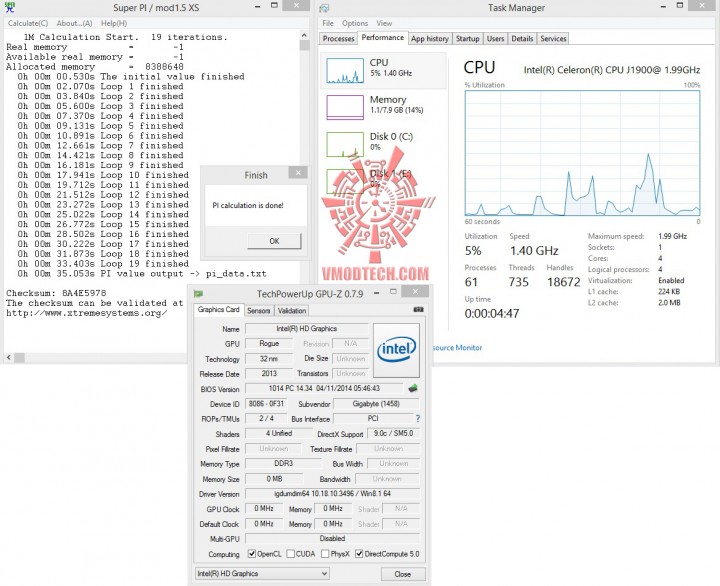Switch to the Services tab
The image size is (720, 586).
coord(553,39)
